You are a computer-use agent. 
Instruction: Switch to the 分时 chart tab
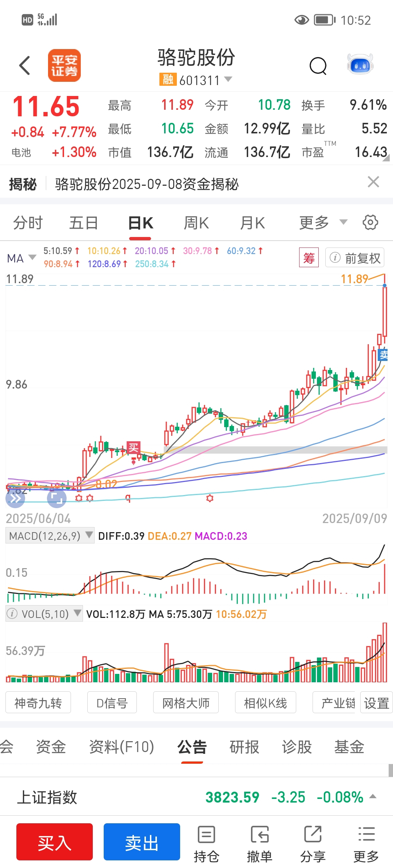[x=28, y=223]
